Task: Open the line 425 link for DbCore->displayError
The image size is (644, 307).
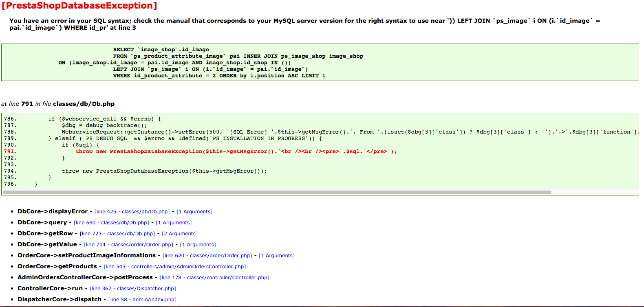Action: pyautogui.click(x=132, y=212)
